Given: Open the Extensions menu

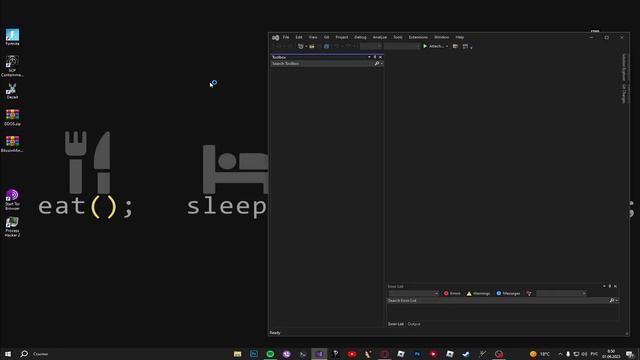Looking at the screenshot, I should point(418,37).
